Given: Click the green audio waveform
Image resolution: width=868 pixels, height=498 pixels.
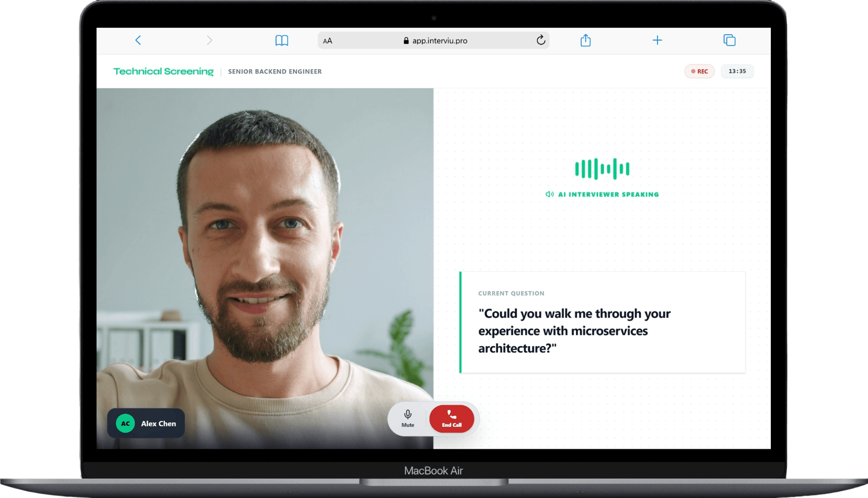Looking at the screenshot, I should pyautogui.click(x=602, y=169).
